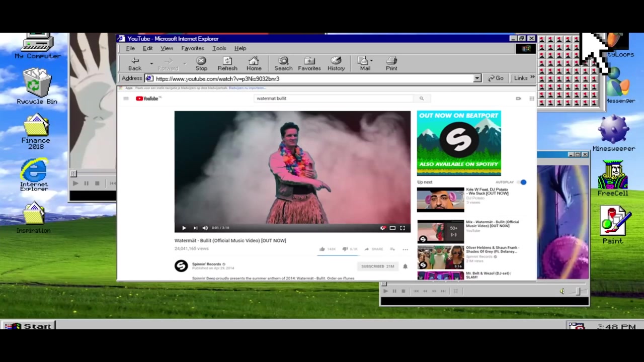This screenshot has width=644, height=362.
Task: Open the Recycle Bin desktop icon
Action: pos(37,86)
